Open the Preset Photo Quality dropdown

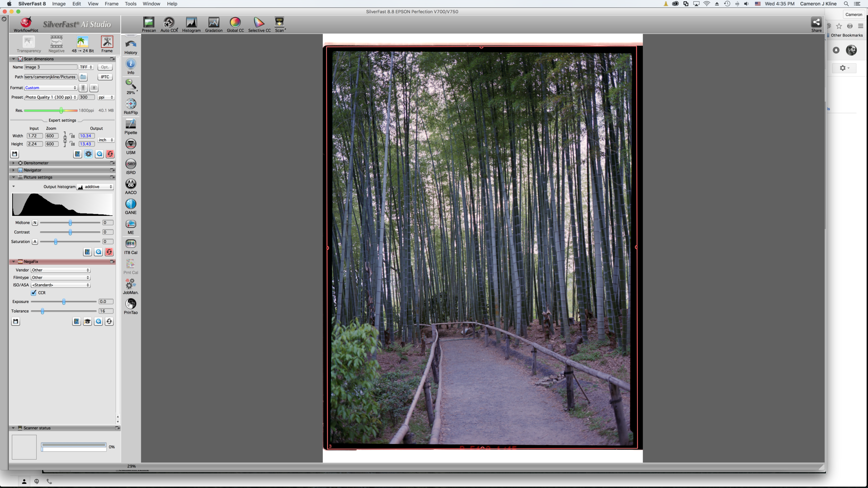pos(51,97)
